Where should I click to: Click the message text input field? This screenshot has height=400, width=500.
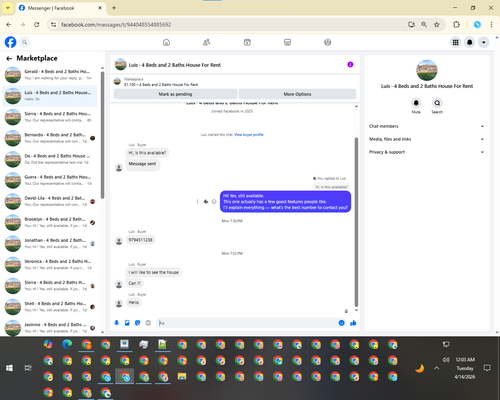pos(247,323)
